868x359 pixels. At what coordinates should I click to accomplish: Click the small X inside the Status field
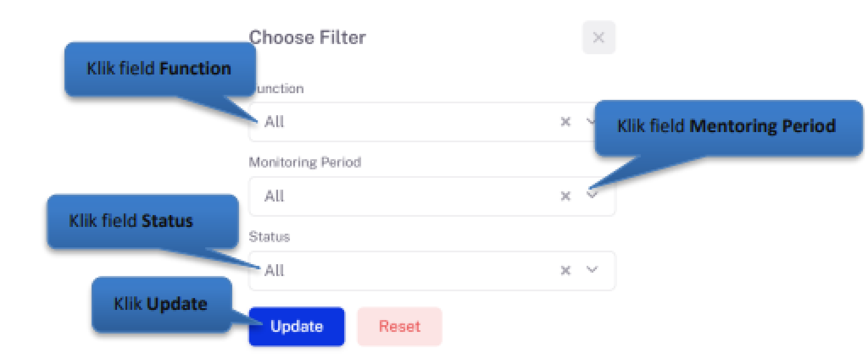coord(565,270)
